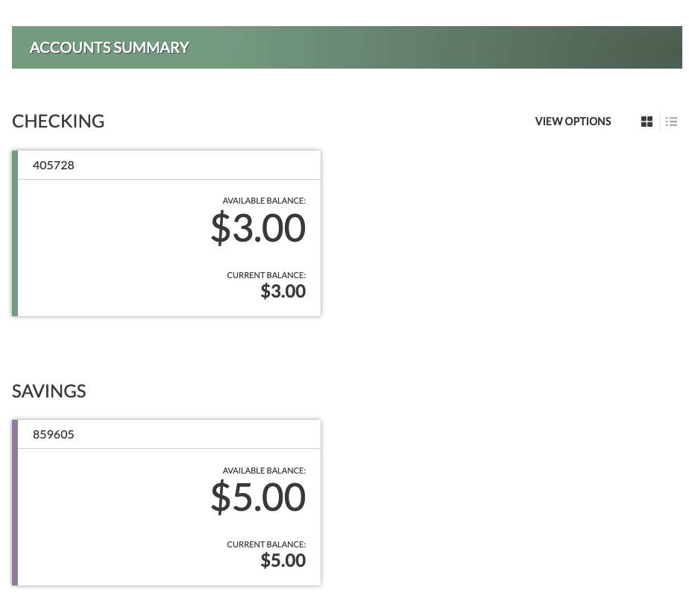The height and width of the screenshot is (616, 689).
Task: Select the checking $3.00 available balance
Action: pos(258,227)
